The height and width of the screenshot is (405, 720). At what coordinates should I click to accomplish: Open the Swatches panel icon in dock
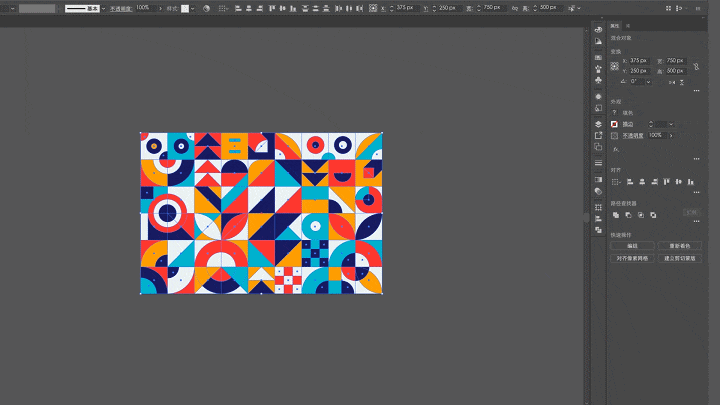pos(598,57)
